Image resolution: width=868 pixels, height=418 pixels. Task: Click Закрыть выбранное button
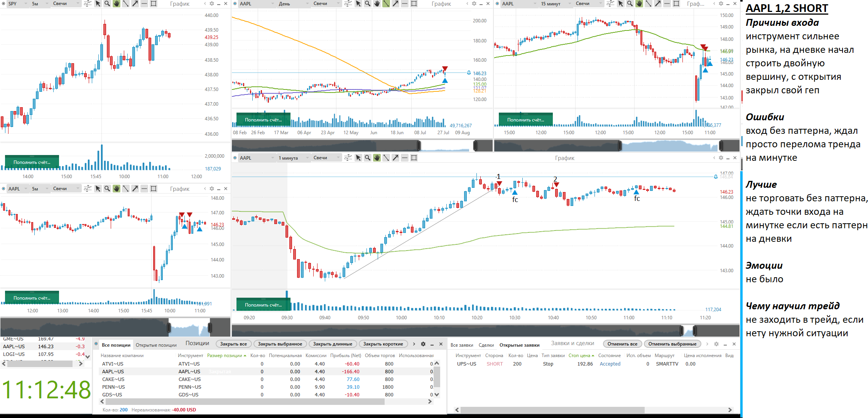[x=280, y=344]
